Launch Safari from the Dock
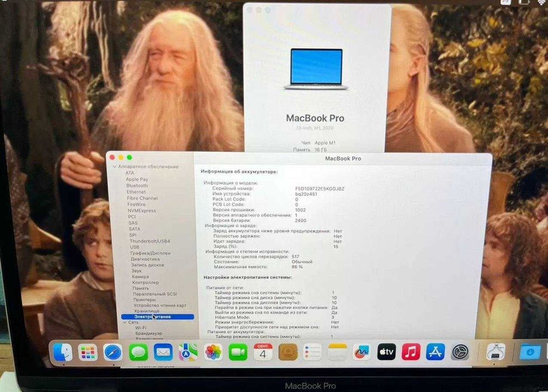The image size is (548, 392). pyautogui.click(x=113, y=352)
